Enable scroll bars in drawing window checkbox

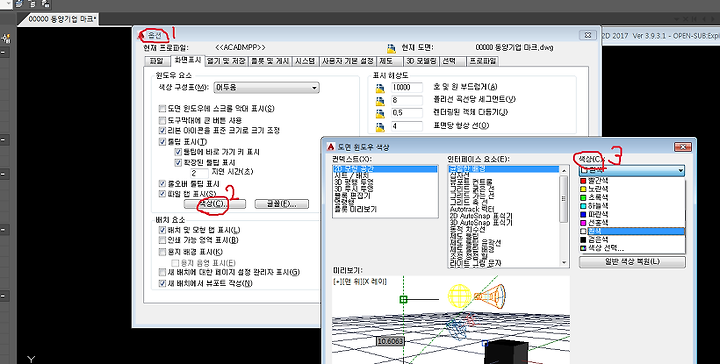point(162,109)
